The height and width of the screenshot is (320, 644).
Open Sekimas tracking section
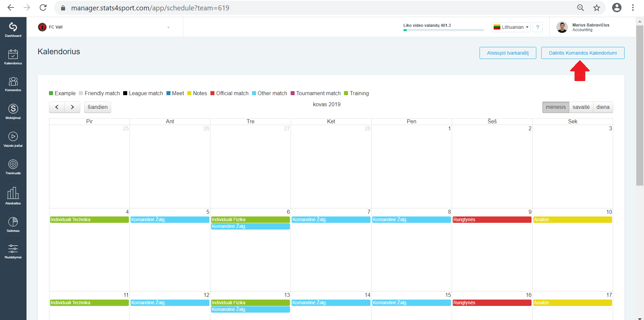coord(13,225)
